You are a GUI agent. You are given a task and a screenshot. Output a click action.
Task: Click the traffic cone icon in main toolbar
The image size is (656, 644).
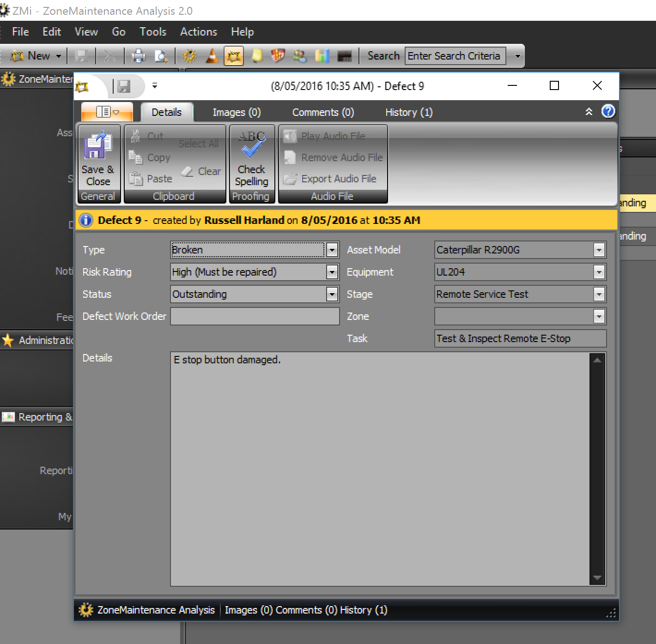pyautogui.click(x=212, y=56)
